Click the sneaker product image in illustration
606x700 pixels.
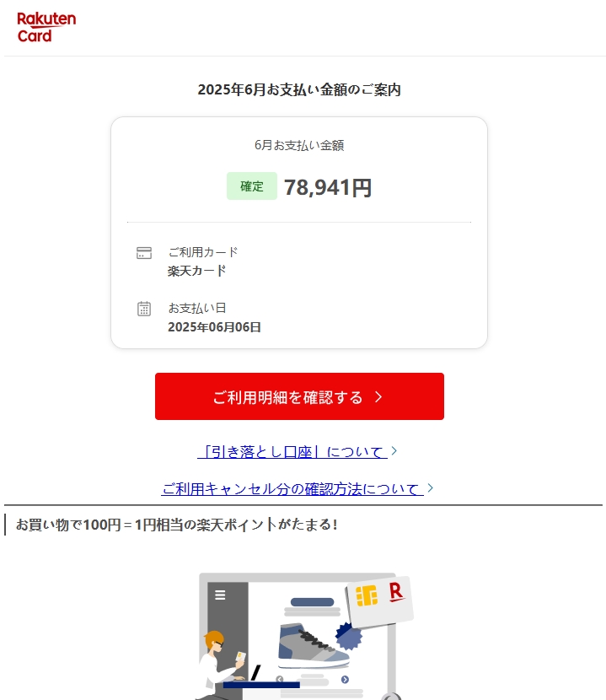pyautogui.click(x=313, y=645)
